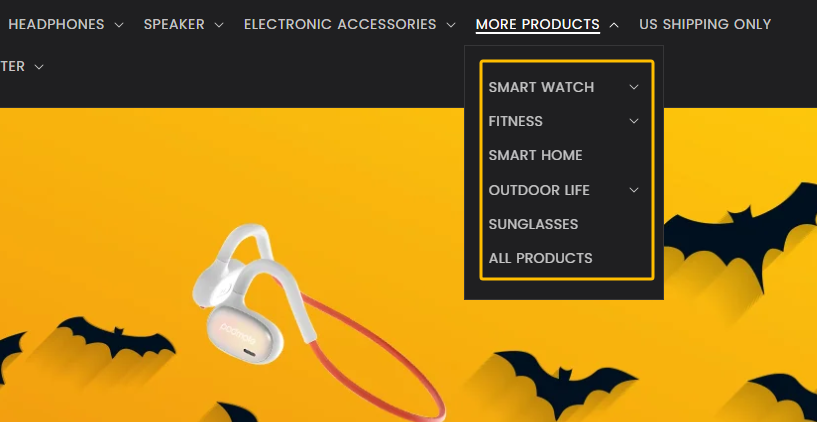
Task: Open the SMART HOME category
Action: coord(535,155)
